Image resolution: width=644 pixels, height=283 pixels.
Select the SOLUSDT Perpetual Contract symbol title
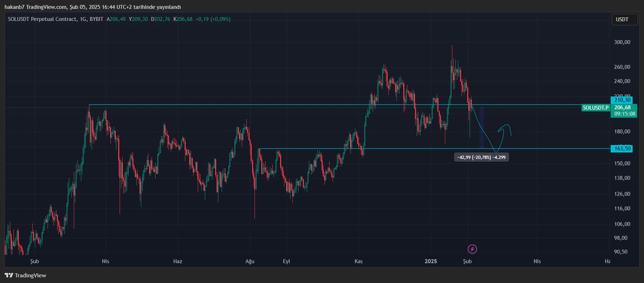pyautogui.click(x=43, y=20)
